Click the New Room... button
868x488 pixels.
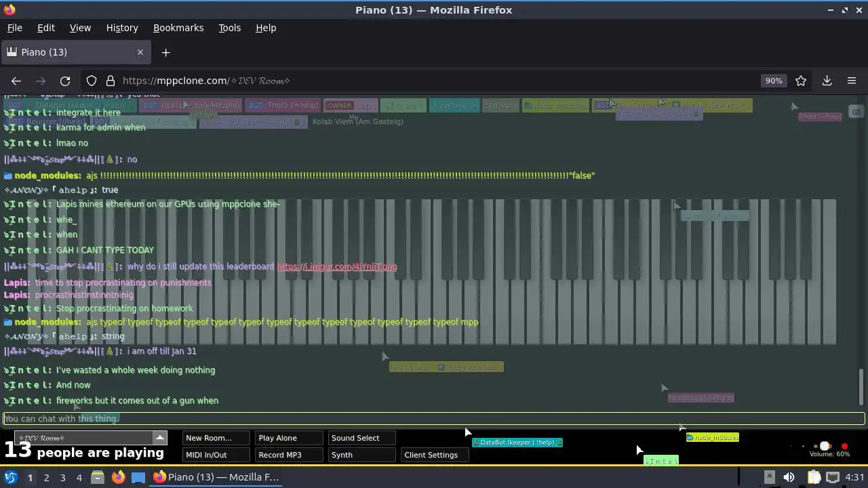click(216, 438)
